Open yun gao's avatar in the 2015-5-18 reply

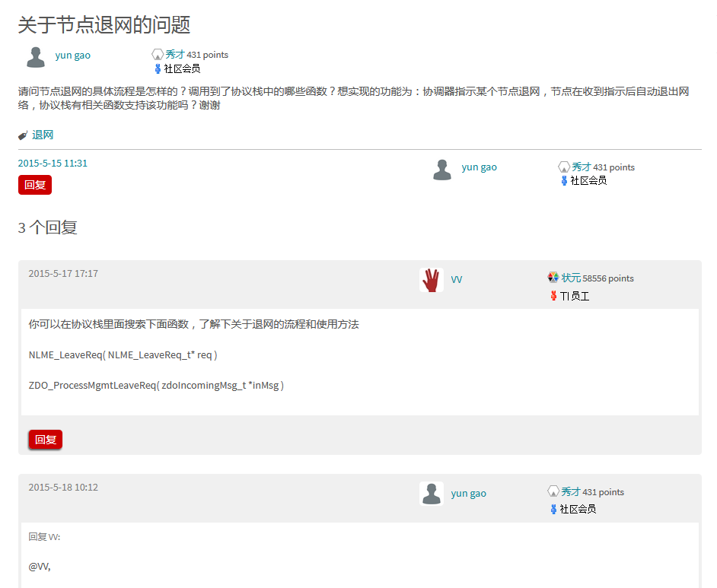pos(432,494)
